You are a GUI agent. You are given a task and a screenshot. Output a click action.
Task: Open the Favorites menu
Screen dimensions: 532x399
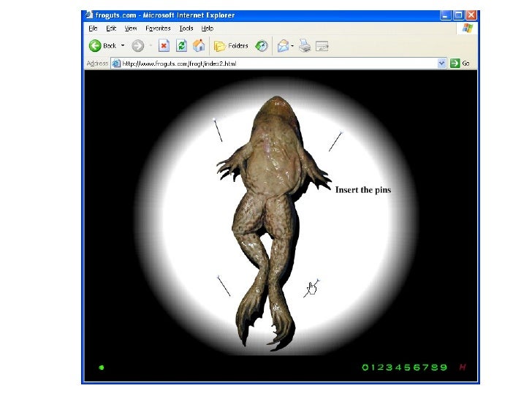(x=158, y=28)
